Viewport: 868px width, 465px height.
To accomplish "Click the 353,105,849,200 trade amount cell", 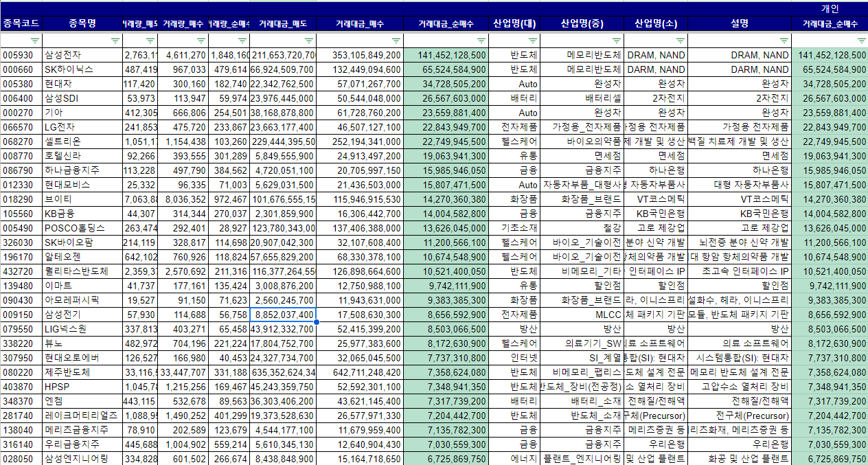I will 361,55.
